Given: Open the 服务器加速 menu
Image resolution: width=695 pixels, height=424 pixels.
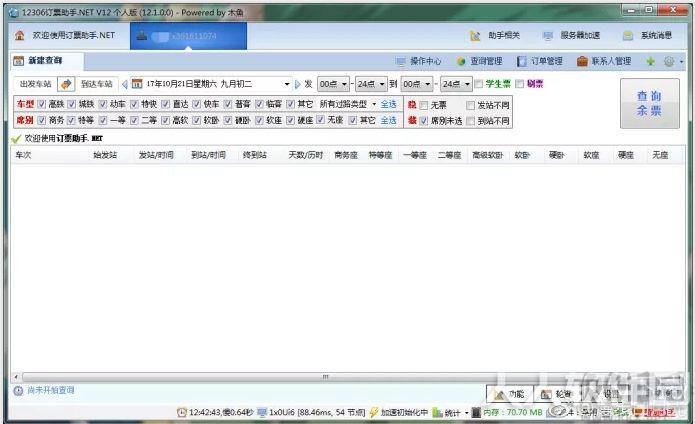Looking at the screenshot, I should (571, 36).
